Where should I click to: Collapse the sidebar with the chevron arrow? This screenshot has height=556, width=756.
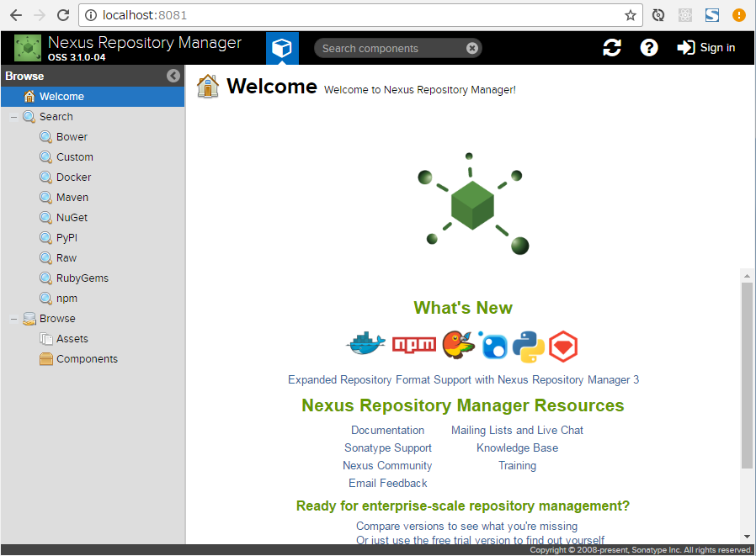173,76
